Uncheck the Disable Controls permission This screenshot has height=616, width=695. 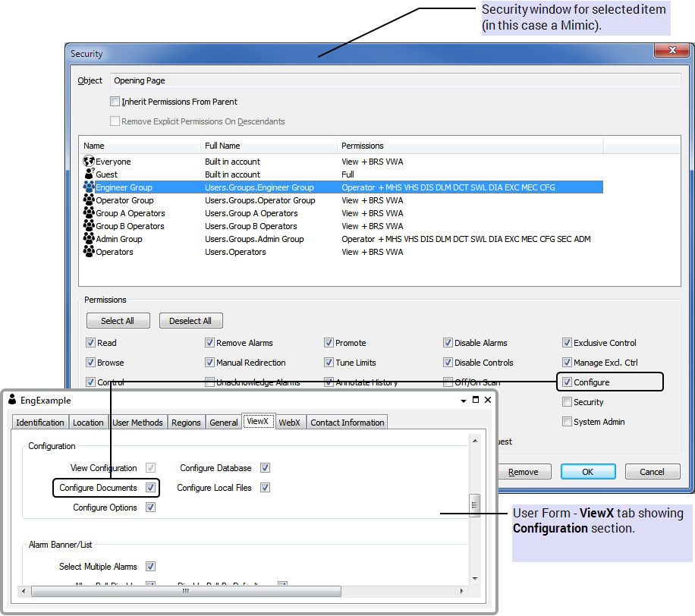coord(448,362)
